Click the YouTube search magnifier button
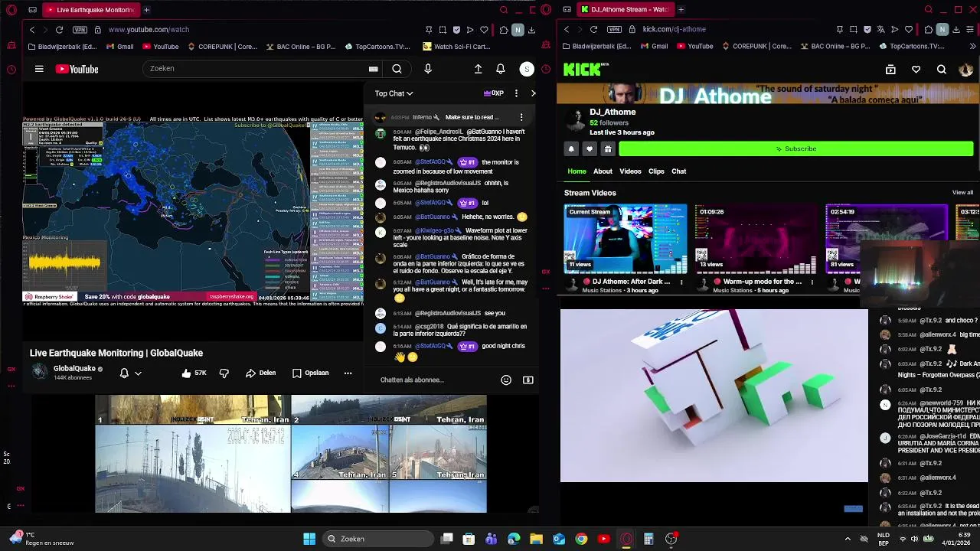The width and height of the screenshot is (980, 551). tap(397, 69)
